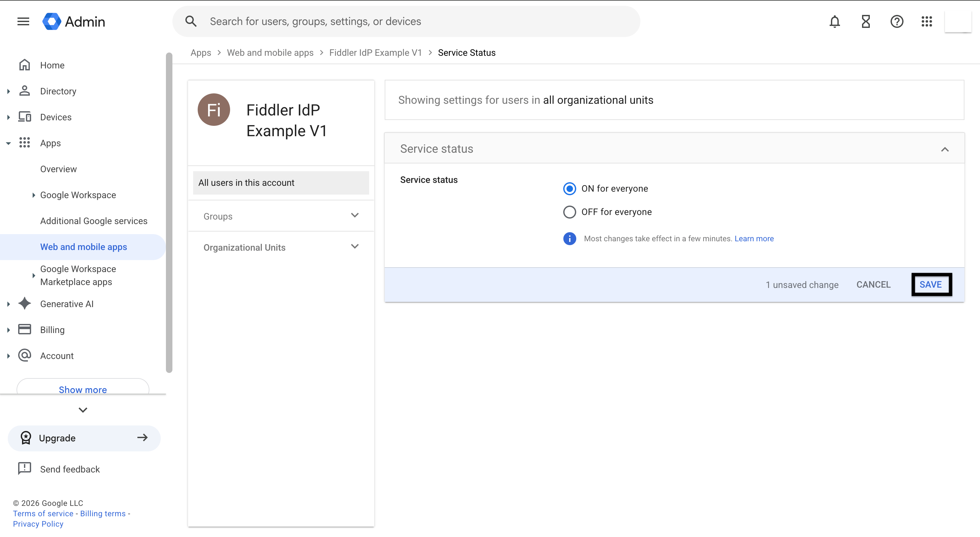Open Additional Google services
This screenshot has width=980, height=537.
tap(94, 221)
